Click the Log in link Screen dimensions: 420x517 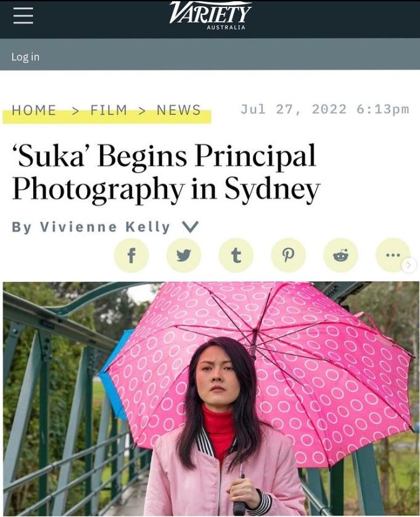click(25, 57)
